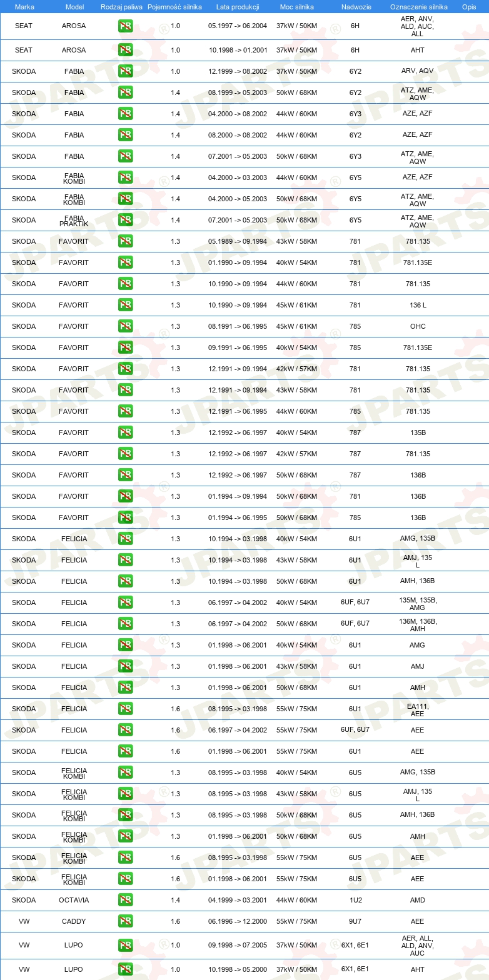Viewport: 489px width, 980px height.
Task: Click engine codes 135M, 135B, AMG
Action: tap(418, 603)
